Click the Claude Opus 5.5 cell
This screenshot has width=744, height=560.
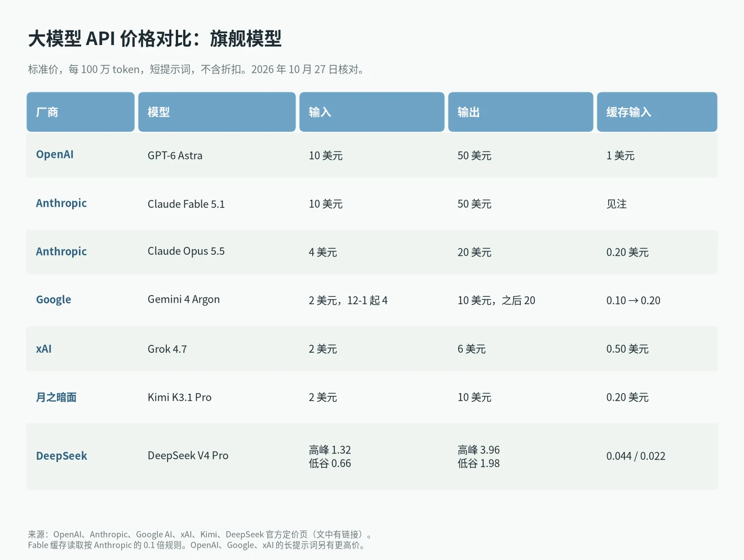186,251
